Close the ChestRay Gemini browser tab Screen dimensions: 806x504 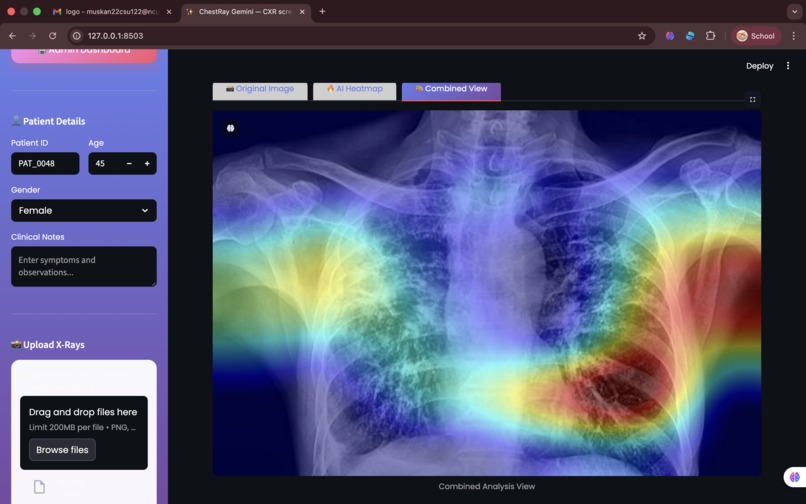[x=302, y=11]
